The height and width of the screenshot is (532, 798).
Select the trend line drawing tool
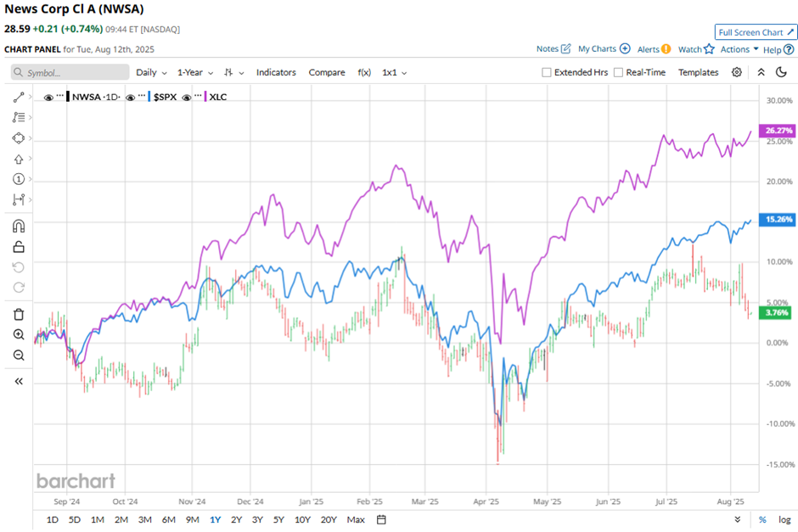19,97
